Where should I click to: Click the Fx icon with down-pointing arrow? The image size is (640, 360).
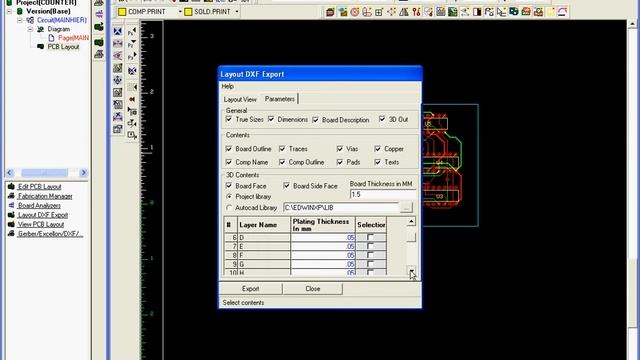[132, 44]
